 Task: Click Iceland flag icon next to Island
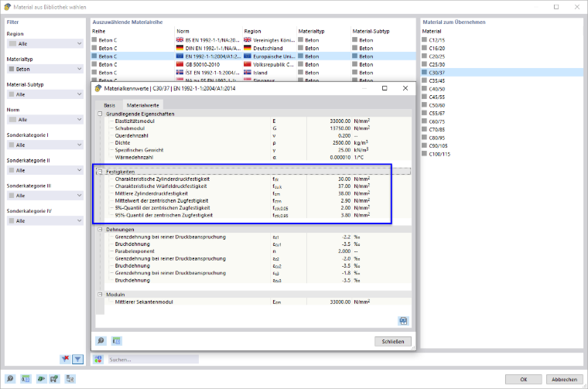[248, 73]
